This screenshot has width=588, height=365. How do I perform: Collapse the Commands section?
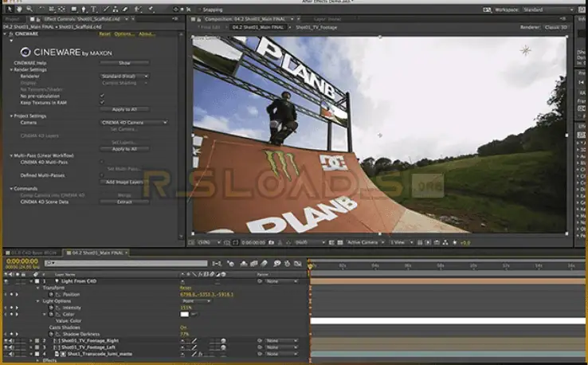click(x=11, y=188)
